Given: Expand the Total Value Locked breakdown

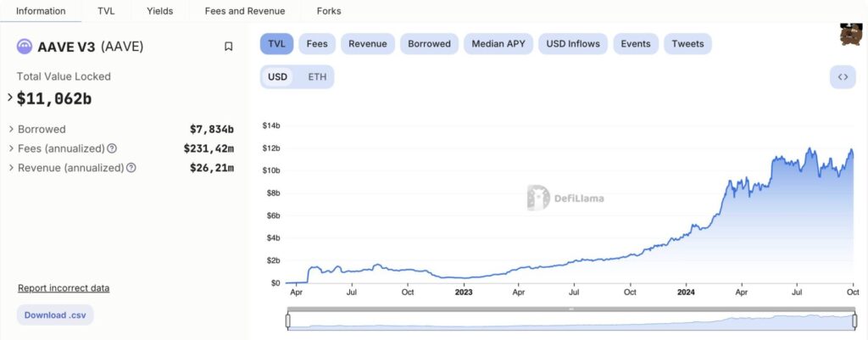Looking at the screenshot, I should tap(10, 98).
